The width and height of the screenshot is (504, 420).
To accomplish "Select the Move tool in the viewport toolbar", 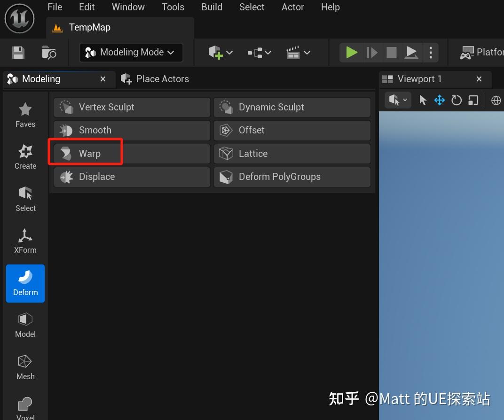I will click(x=439, y=100).
